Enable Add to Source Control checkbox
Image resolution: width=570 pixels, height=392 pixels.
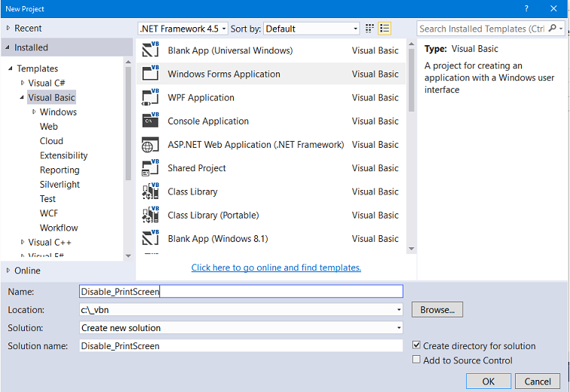point(417,360)
